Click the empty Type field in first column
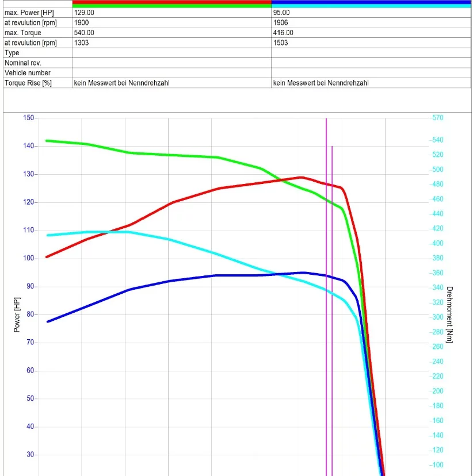The width and height of the screenshot is (473, 476). click(171, 53)
